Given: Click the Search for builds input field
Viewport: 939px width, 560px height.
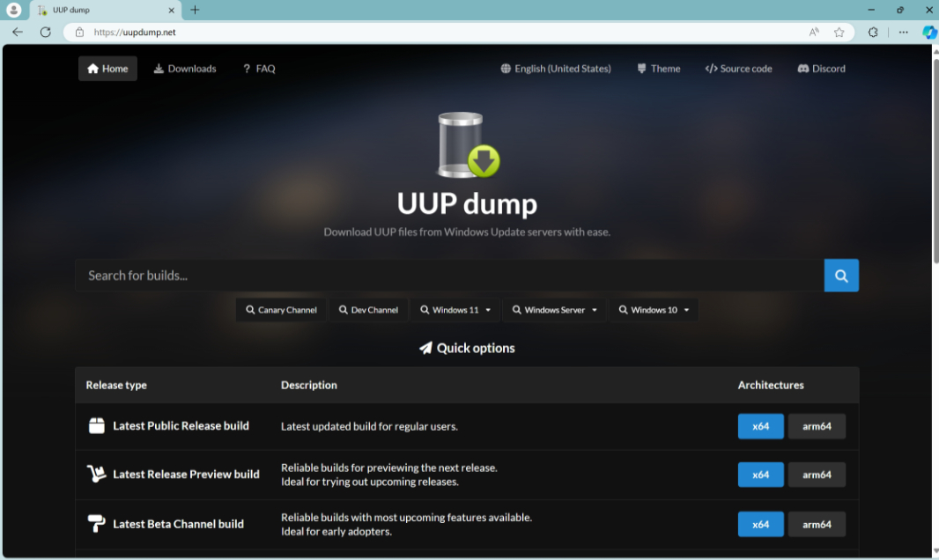Looking at the screenshot, I should 449,276.
